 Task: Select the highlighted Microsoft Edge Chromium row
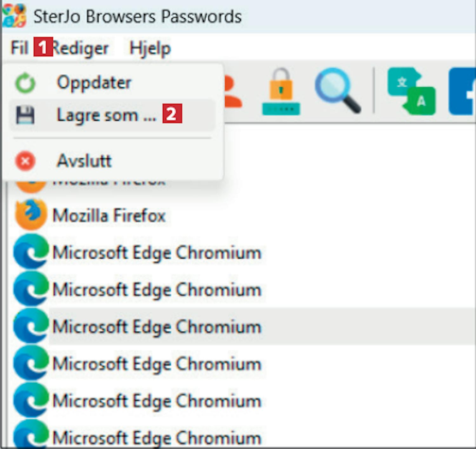tap(157, 327)
